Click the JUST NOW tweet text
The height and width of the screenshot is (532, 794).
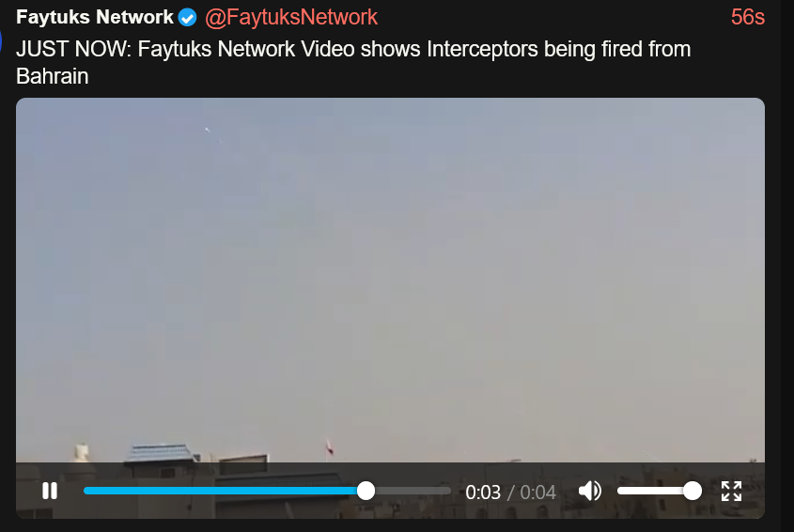(x=353, y=63)
